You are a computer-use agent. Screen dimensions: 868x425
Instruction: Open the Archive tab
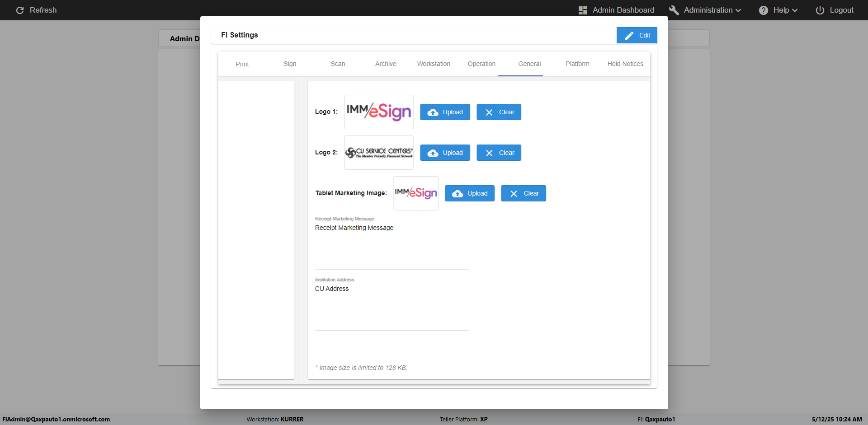[386, 64]
